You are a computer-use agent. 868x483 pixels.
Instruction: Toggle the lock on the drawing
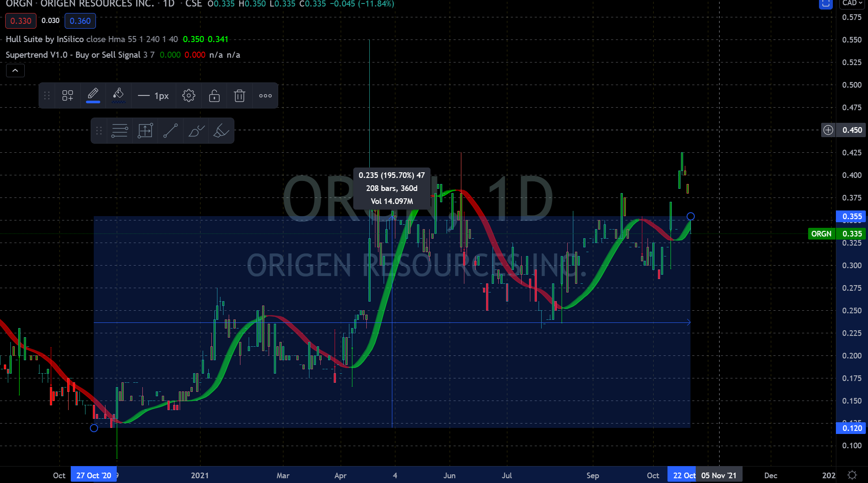point(214,95)
